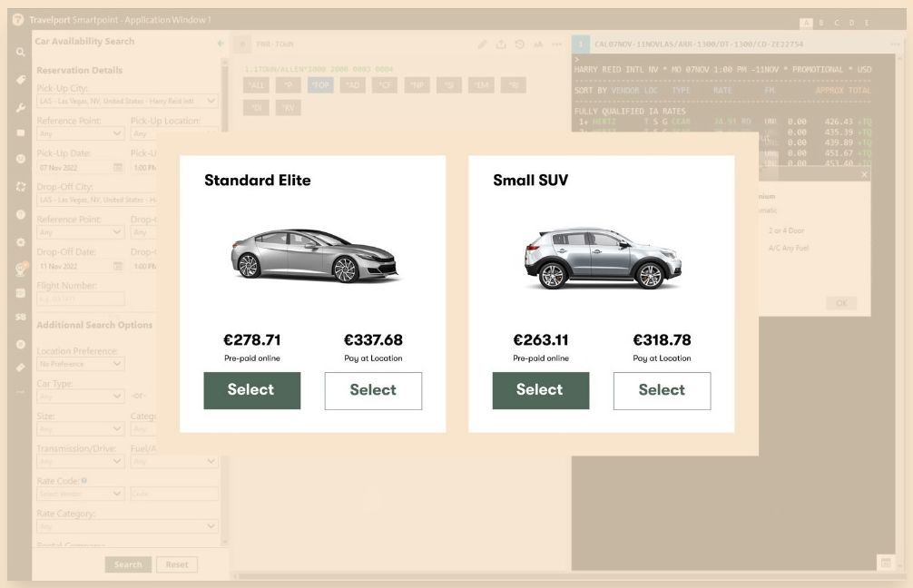The width and height of the screenshot is (913, 588).
Task: Click the highlighted *FOP button
Action: [320, 85]
